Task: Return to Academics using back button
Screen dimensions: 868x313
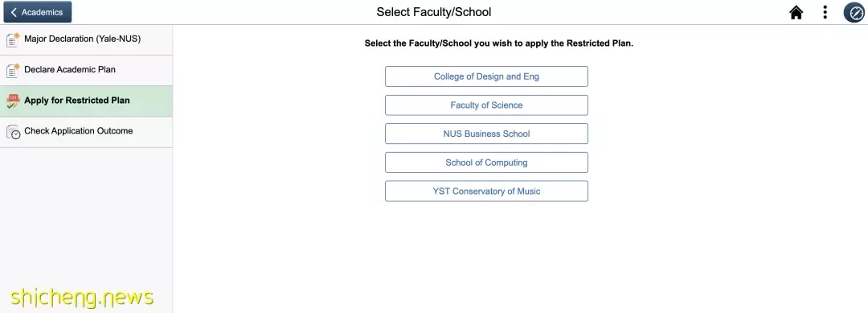Action: pyautogui.click(x=38, y=12)
